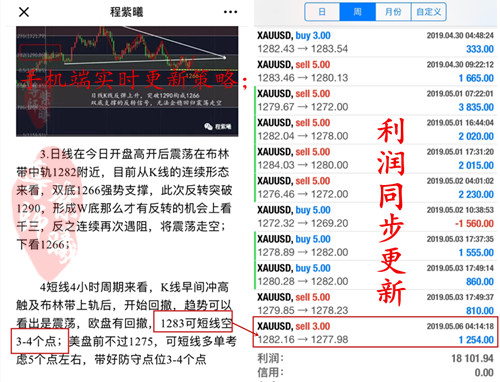This screenshot has width=500, height=382.
Task: Open the gold K-line chart thumbnail
Action: pyautogui.click(x=127, y=81)
